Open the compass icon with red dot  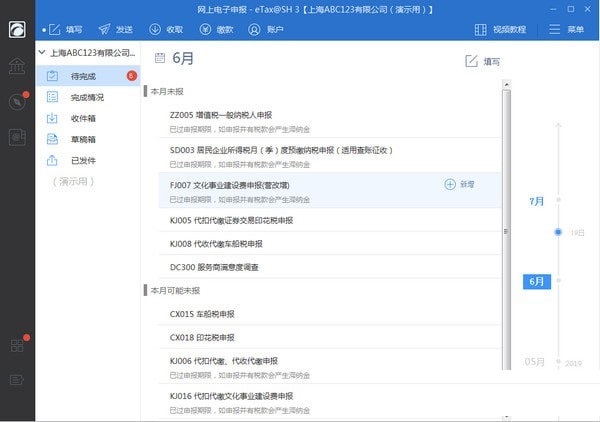coord(17,102)
